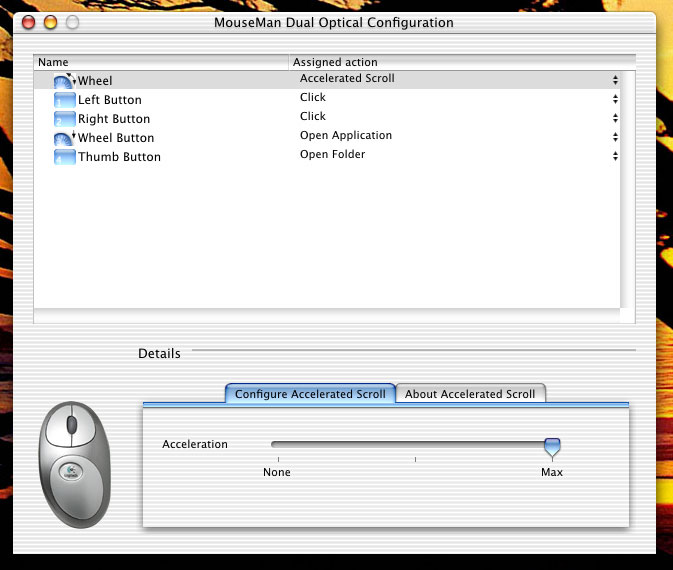Viewport: 673px width, 570px height.
Task: Click the Click action for Left Button
Action: [x=313, y=97]
